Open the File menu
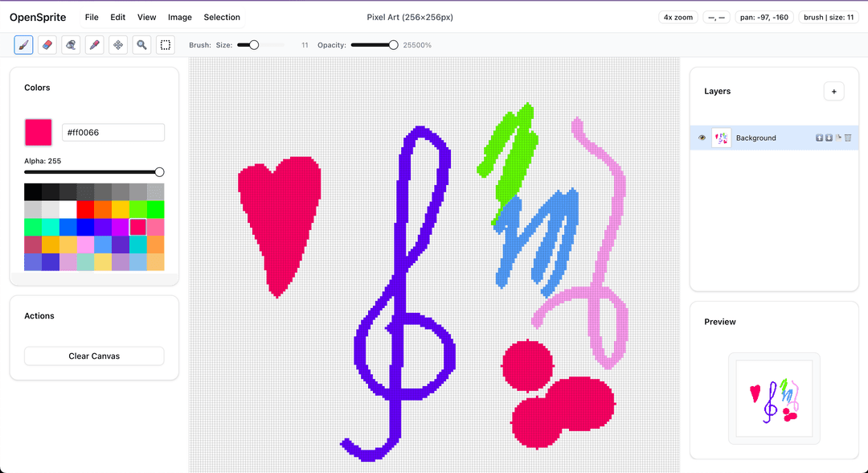Viewport: 868px width, 473px height. (x=92, y=17)
